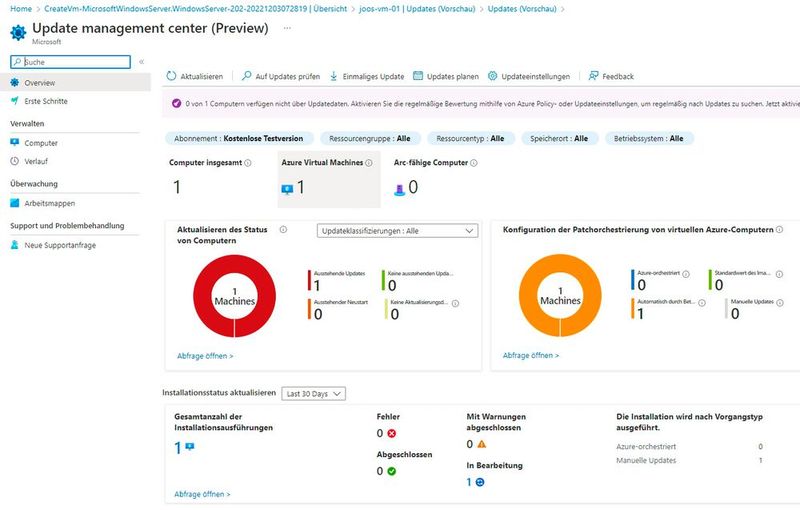Click the Updates planen calendar icon

(418, 76)
